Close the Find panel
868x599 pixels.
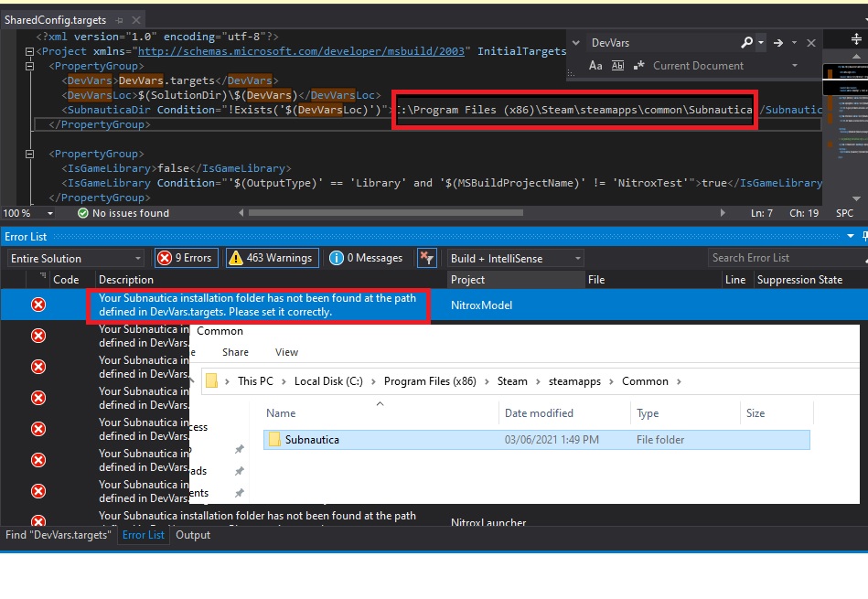[811, 43]
